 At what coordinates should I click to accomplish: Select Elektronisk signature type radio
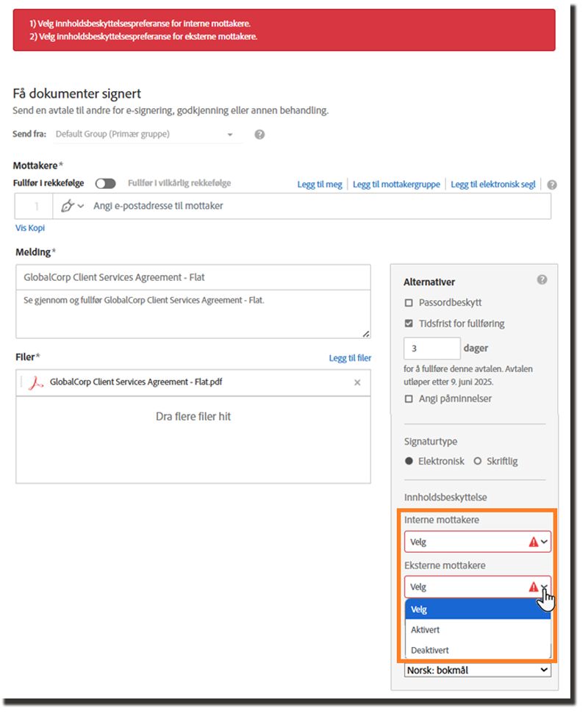[x=409, y=461]
